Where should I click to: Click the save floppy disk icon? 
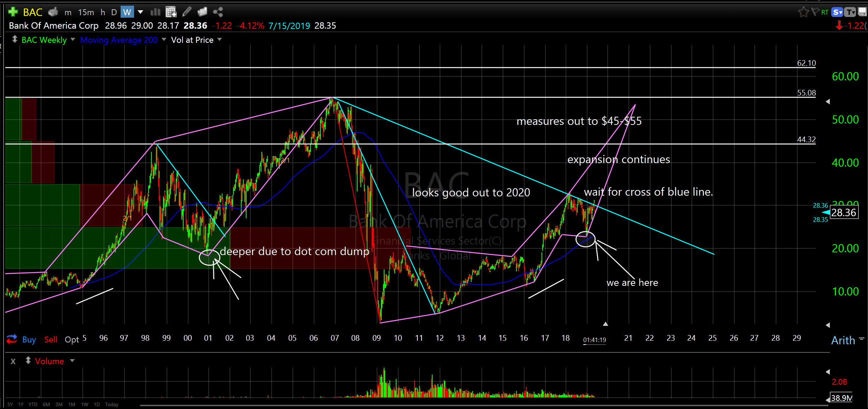click(x=862, y=12)
